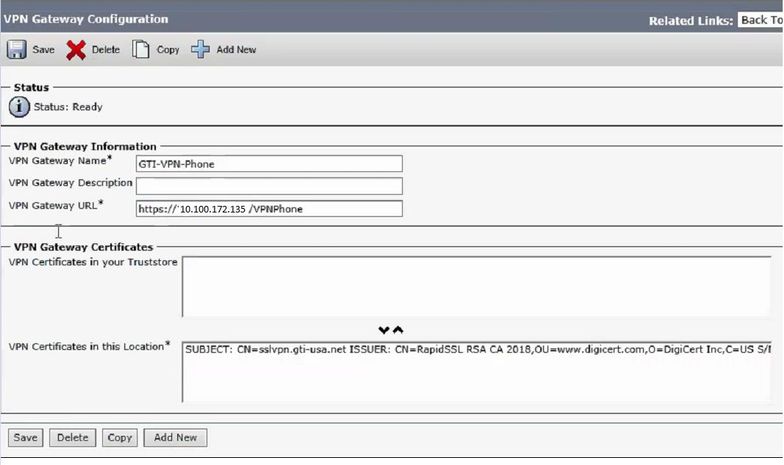Click the Copy document icon in toolbar
The image size is (784, 465).
(140, 50)
